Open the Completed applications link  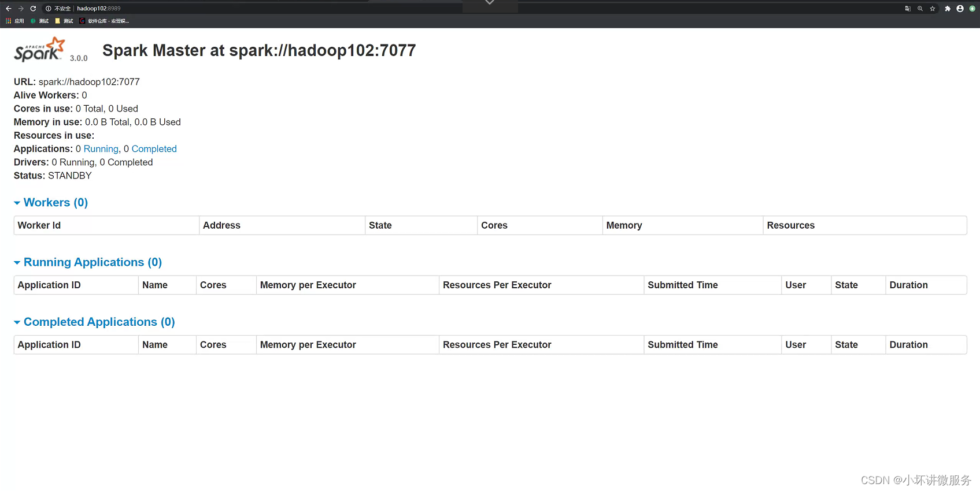coord(154,149)
